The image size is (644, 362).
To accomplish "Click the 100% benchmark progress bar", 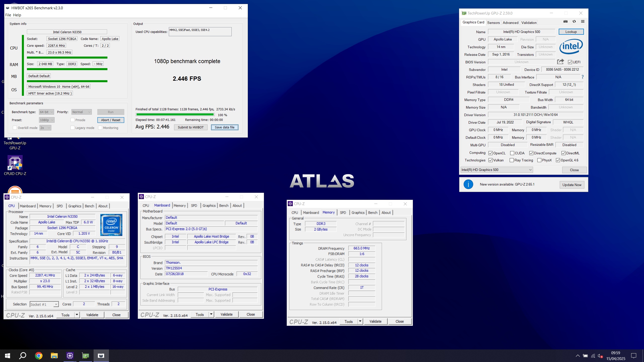I will (x=175, y=115).
